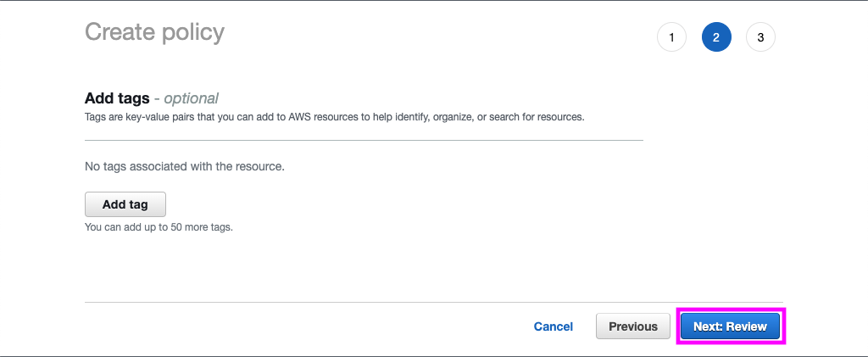Go back with the Previous button
The image size is (868, 357).
click(x=632, y=326)
